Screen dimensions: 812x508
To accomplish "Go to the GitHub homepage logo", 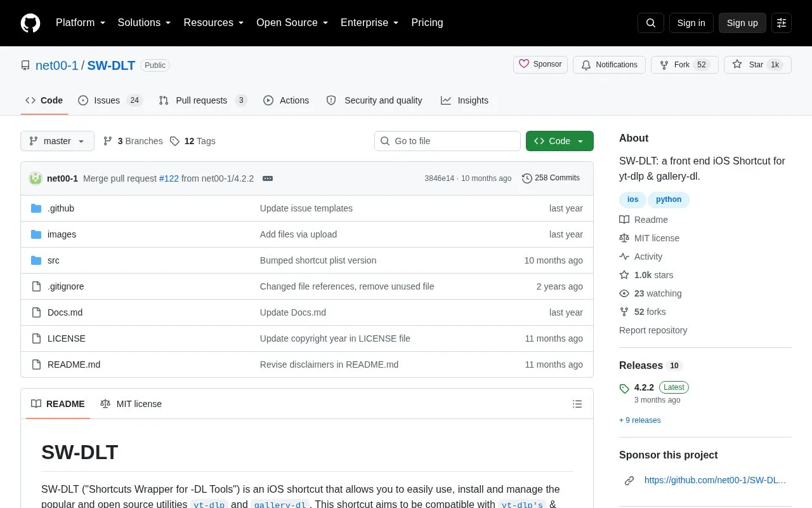I will 30,23.
